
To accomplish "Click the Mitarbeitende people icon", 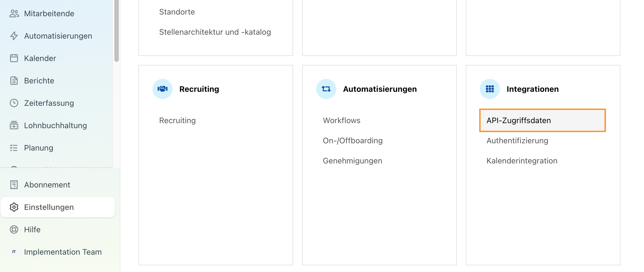I will 14,13.
